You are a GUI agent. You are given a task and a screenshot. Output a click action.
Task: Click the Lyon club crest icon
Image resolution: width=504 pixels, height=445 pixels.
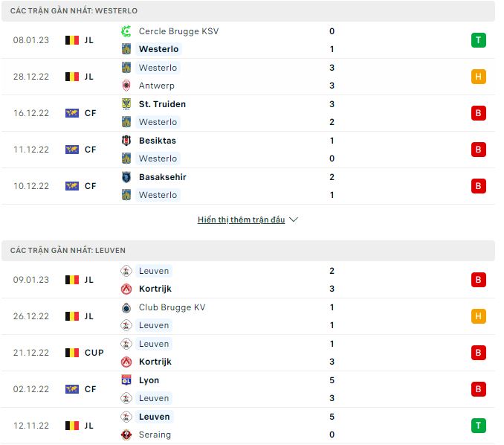pyautogui.click(x=126, y=380)
